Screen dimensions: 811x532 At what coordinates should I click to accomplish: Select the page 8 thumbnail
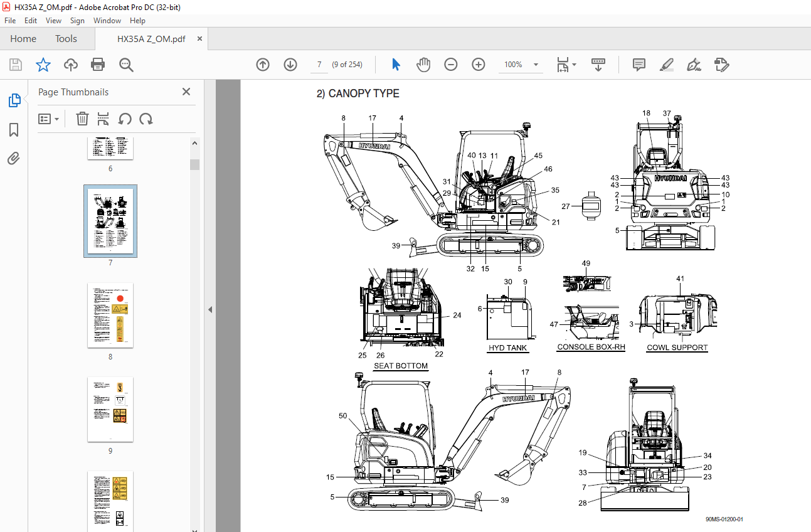point(110,316)
